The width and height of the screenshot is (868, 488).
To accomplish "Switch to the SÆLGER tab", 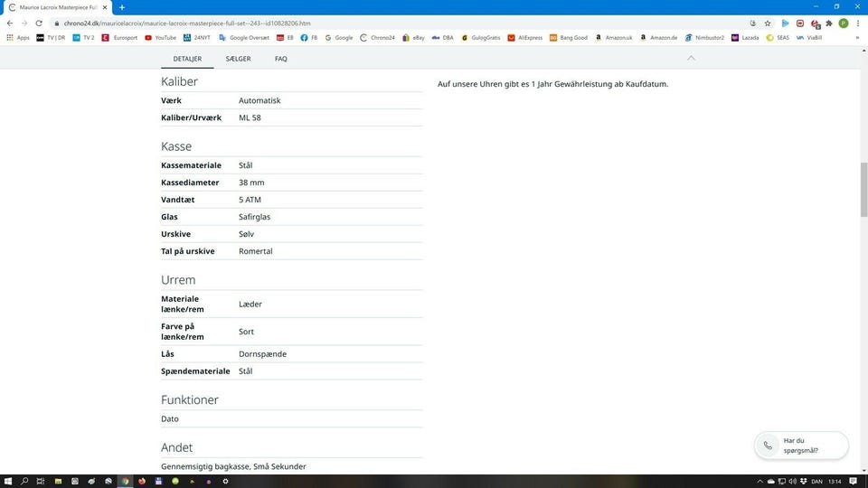I will 238,59.
